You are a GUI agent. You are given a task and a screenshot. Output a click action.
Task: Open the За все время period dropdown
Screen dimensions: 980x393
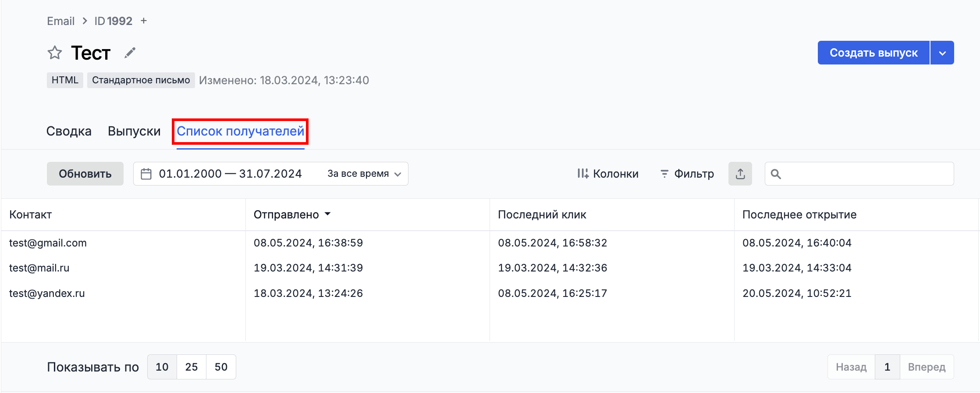tap(364, 174)
